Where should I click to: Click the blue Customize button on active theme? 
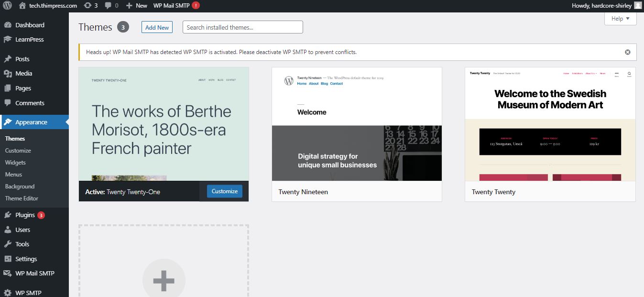point(225,191)
